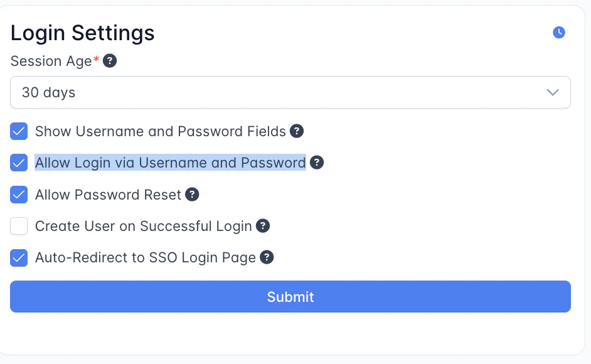Click the blue clock icon

point(559,33)
